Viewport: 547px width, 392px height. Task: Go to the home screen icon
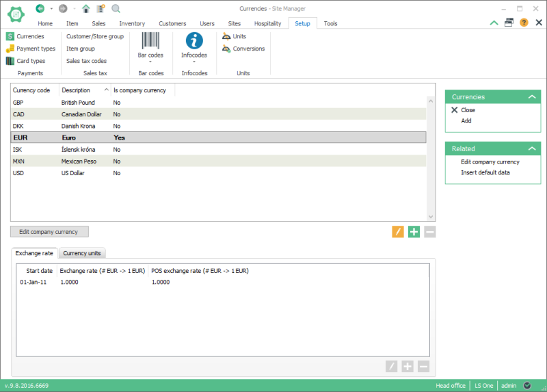point(85,8)
